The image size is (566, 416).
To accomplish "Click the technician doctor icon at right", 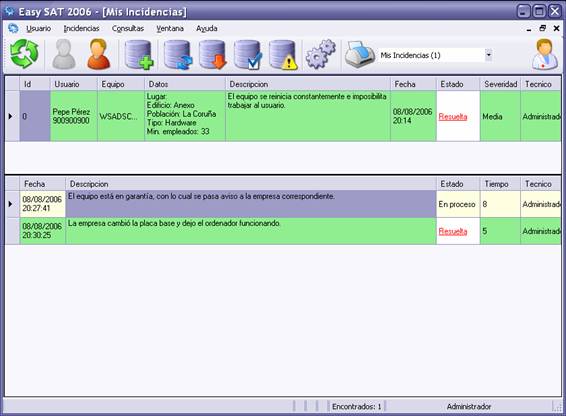I will click(x=545, y=54).
